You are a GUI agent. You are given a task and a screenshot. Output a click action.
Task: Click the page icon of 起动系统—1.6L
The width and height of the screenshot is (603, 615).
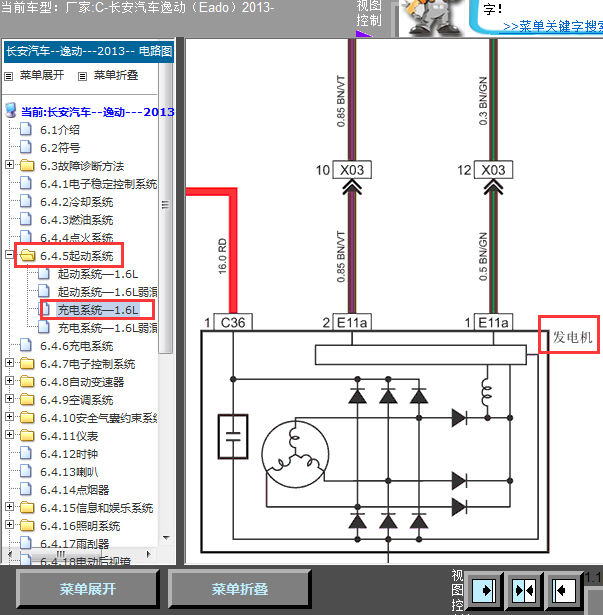point(44,274)
